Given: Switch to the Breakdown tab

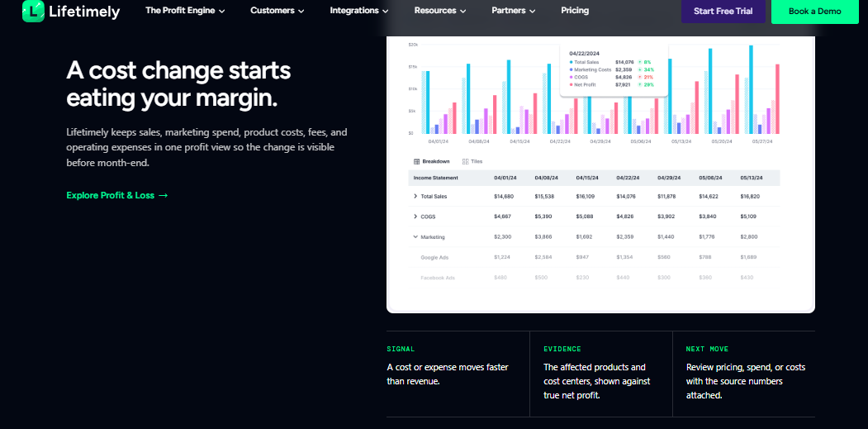Looking at the screenshot, I should click(x=432, y=161).
